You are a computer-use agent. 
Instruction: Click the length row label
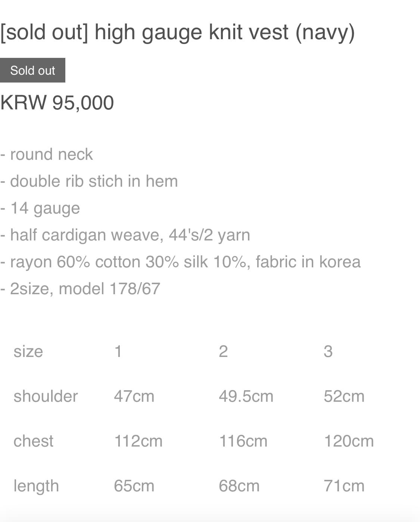[x=36, y=486]
